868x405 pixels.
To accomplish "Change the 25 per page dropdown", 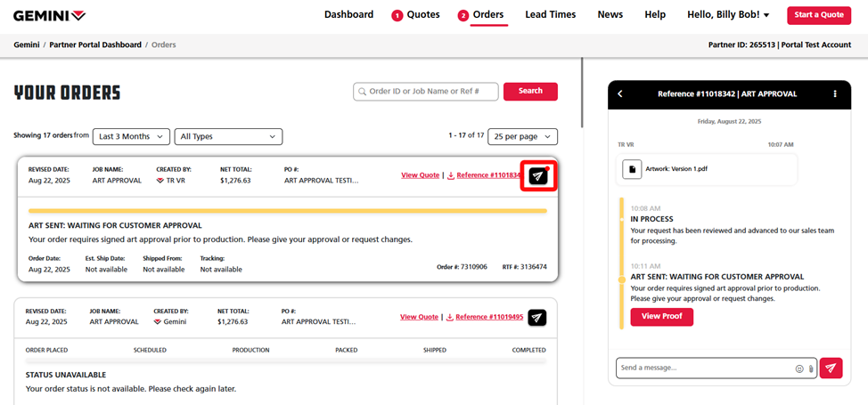I will 522,136.
